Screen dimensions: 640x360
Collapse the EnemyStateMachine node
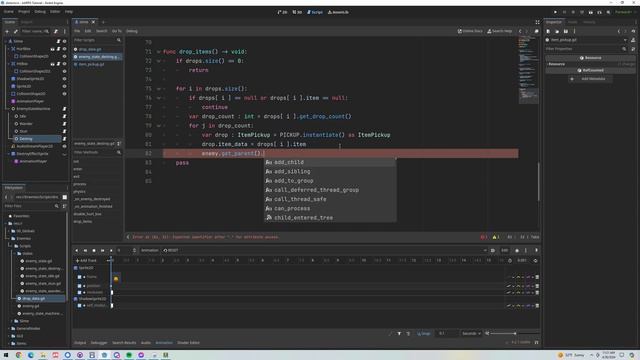[9, 109]
